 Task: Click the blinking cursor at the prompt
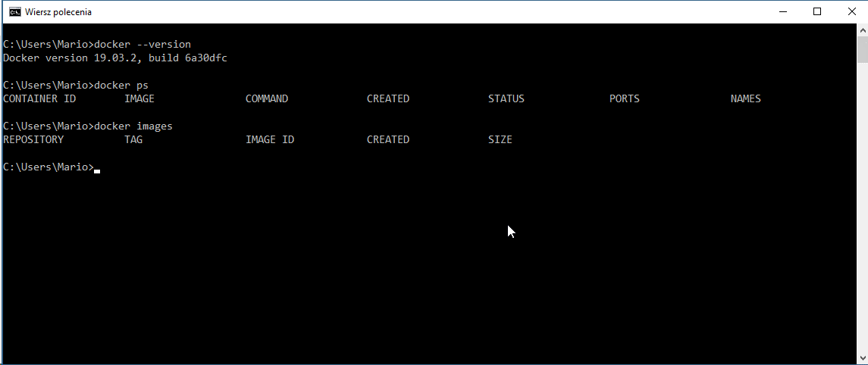tap(97, 170)
